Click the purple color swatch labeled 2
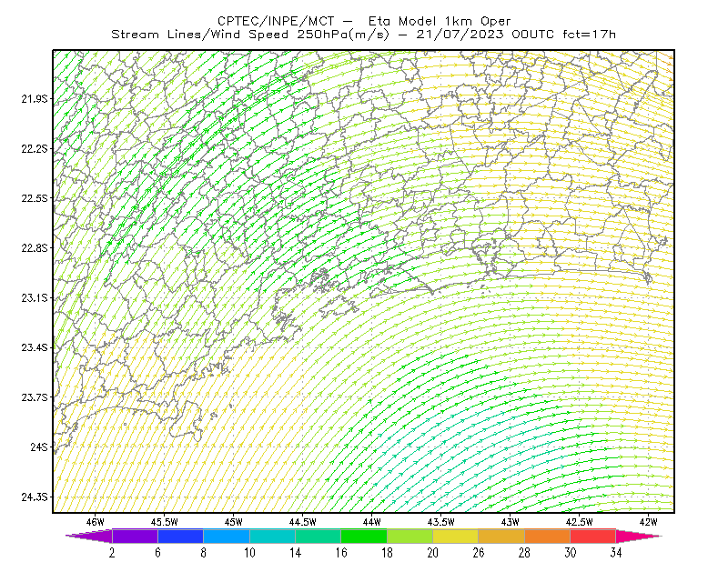The image size is (728, 562). tap(135, 536)
